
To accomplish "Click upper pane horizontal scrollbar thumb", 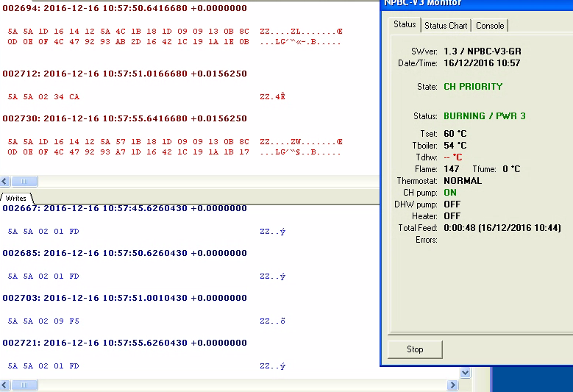I will [24, 181].
